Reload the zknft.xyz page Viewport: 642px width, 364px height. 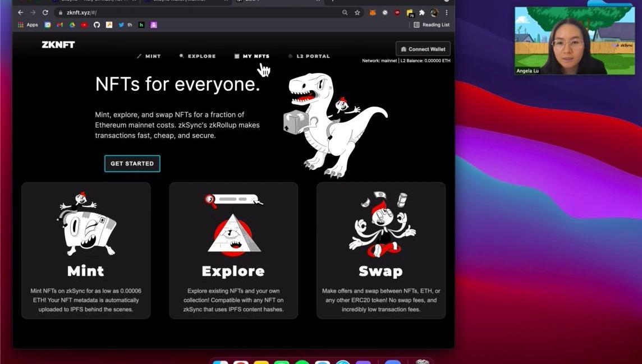point(45,12)
